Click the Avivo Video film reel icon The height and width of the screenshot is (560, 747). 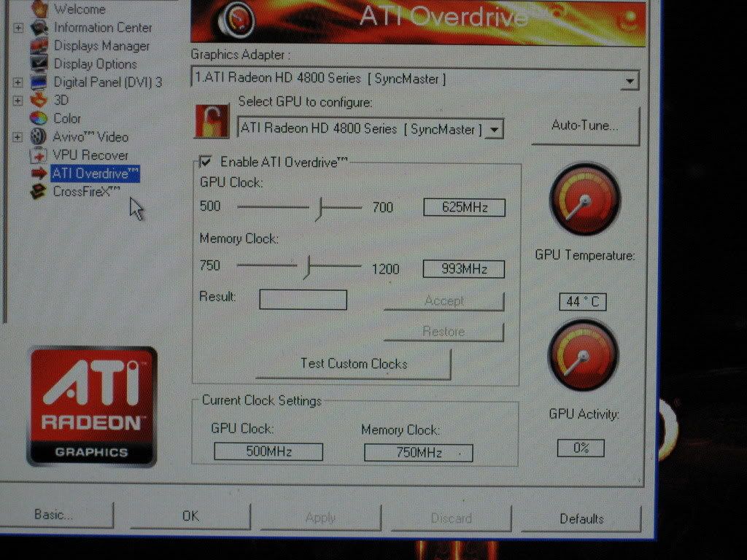(39, 136)
